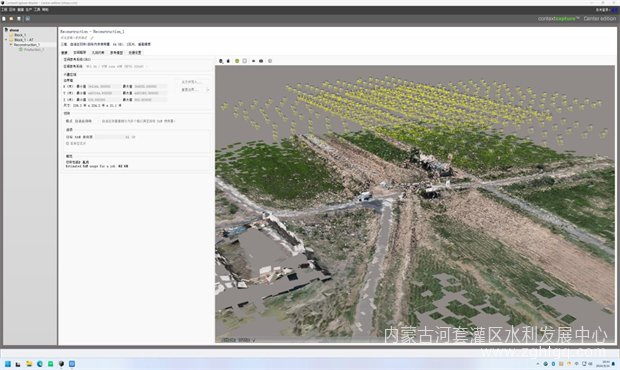The image size is (620, 370).
Task: Select the Block_1 folder in the project tree
Action: (x=18, y=35)
